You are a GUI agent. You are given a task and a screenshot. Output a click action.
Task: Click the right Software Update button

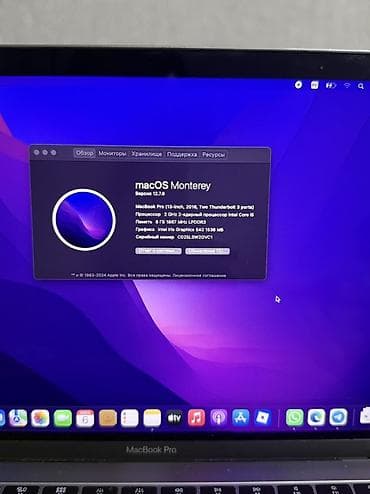(207, 251)
